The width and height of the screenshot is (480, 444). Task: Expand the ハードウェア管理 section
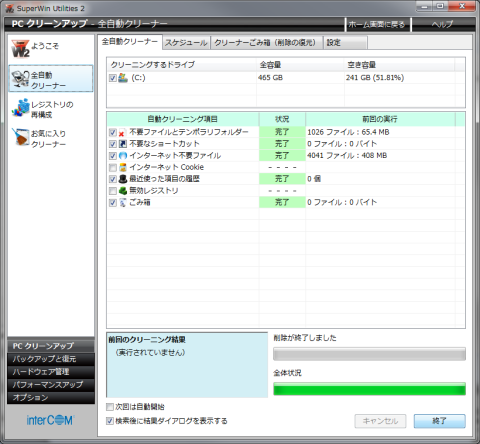(x=51, y=372)
